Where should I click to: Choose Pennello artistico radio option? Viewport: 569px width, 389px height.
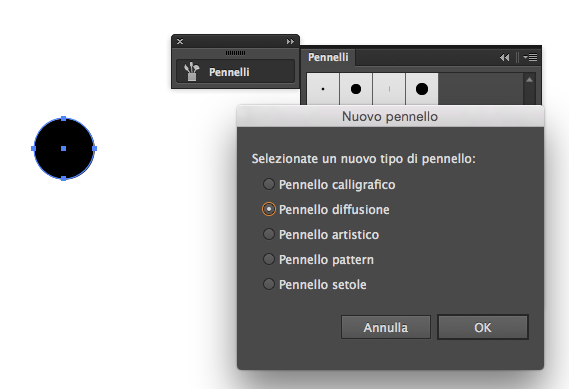(269, 234)
